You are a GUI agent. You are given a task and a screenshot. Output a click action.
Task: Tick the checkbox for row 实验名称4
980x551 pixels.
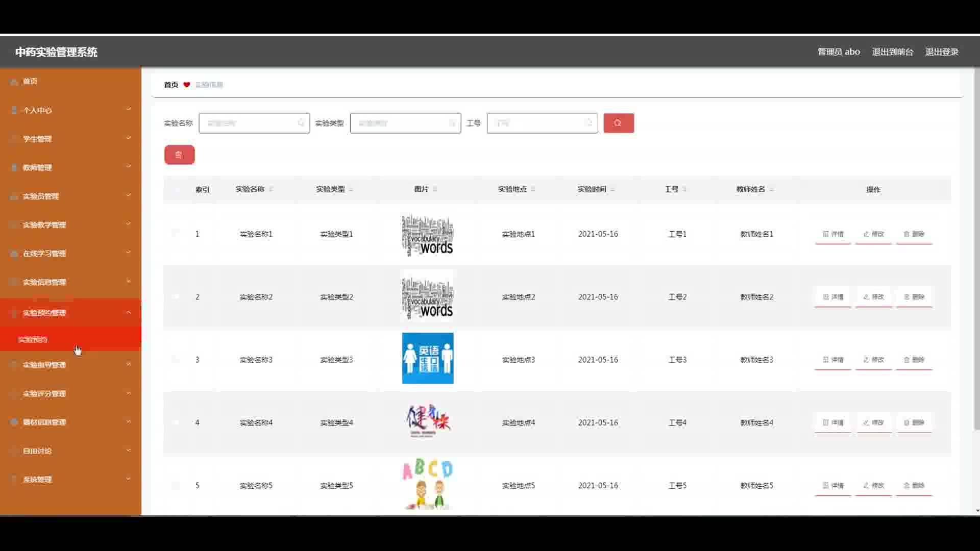[176, 422]
